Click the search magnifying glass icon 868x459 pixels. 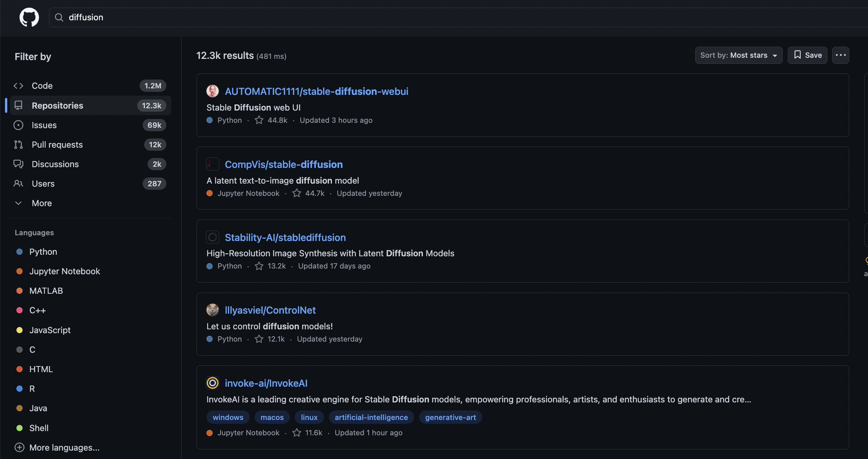point(59,17)
